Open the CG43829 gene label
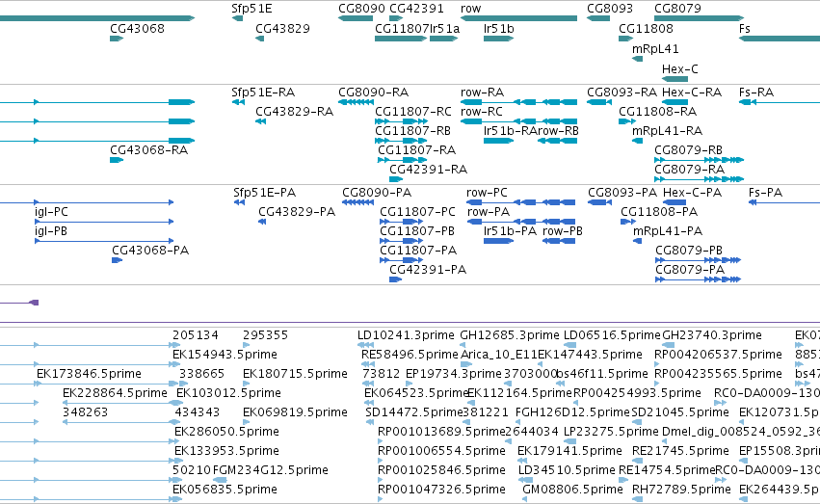 (x=282, y=28)
